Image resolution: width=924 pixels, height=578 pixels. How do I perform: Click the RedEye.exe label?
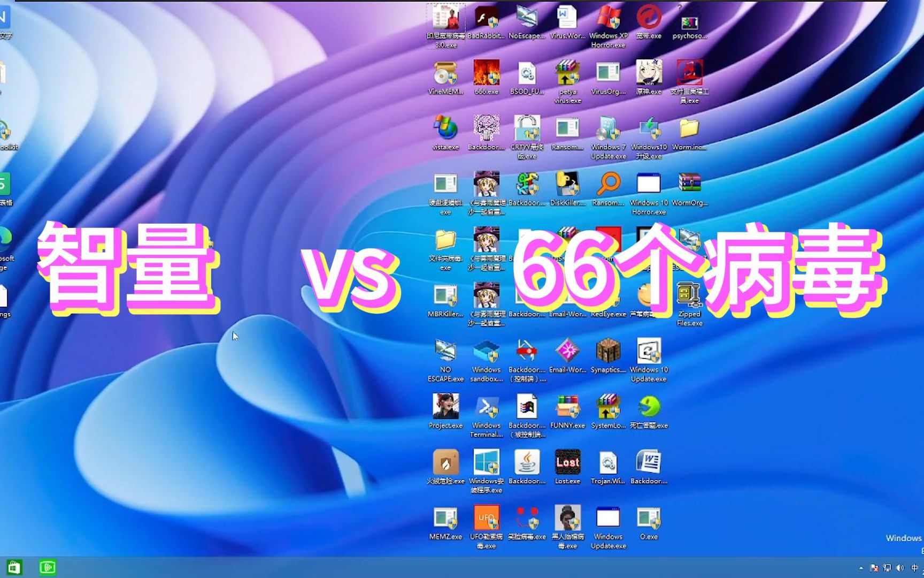(608, 314)
